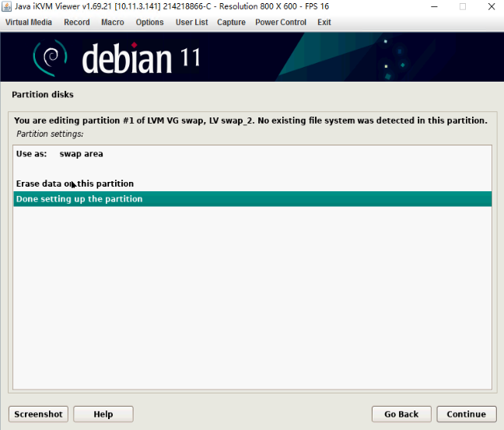Open the Macro menu
Screen dimensions: 504x430
point(113,23)
